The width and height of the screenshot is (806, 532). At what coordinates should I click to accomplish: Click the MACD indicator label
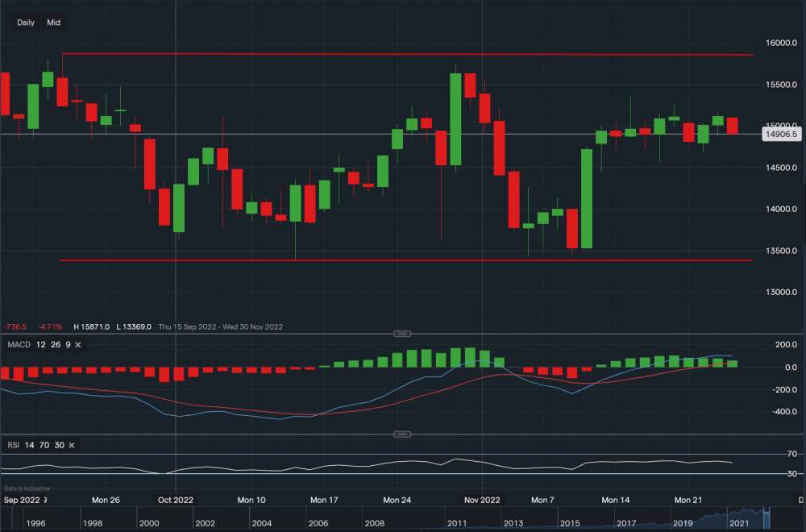click(x=18, y=345)
